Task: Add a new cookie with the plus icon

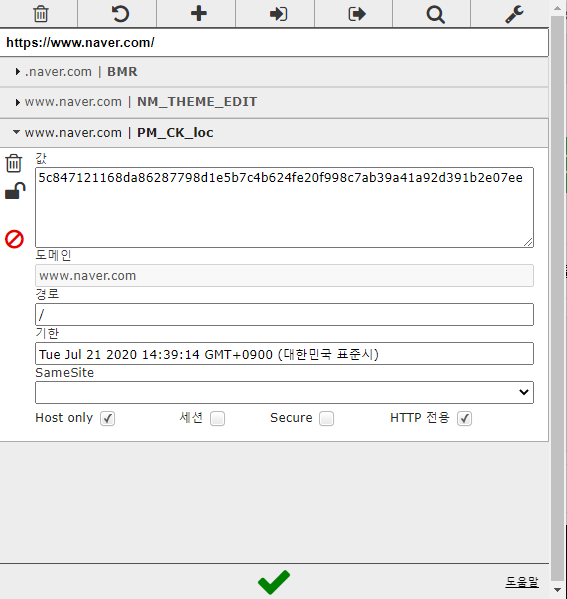Action: (x=199, y=14)
